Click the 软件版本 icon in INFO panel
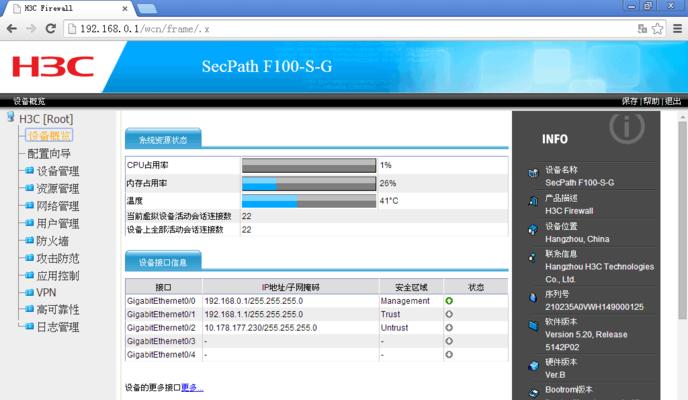The width and height of the screenshot is (688, 400). (533, 325)
